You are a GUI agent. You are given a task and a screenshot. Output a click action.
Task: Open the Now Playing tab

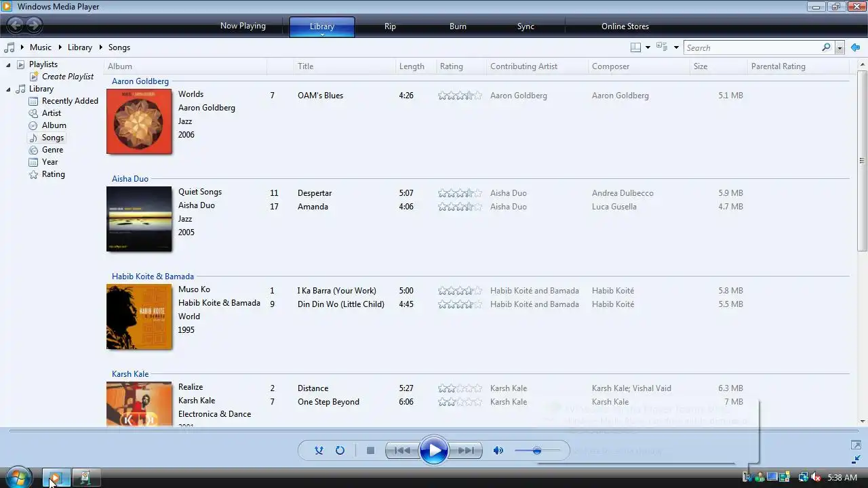point(243,26)
